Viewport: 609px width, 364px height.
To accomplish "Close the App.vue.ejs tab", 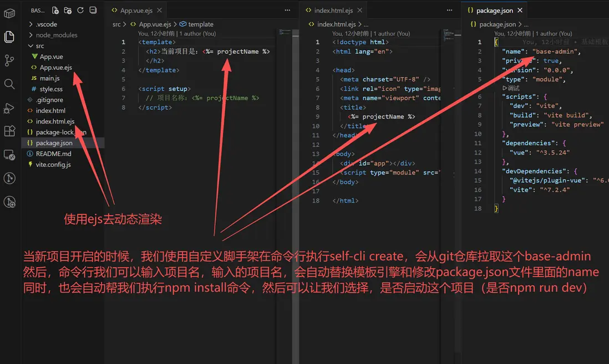I will pos(159,11).
